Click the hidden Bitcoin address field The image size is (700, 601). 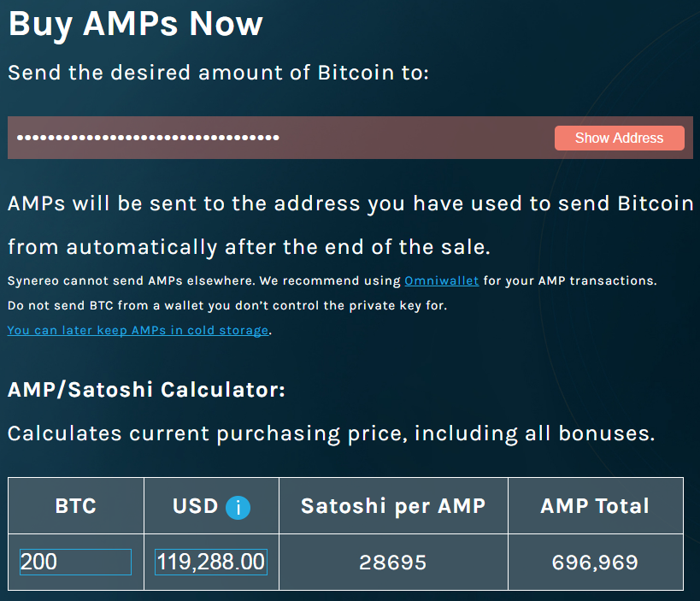click(x=350, y=138)
